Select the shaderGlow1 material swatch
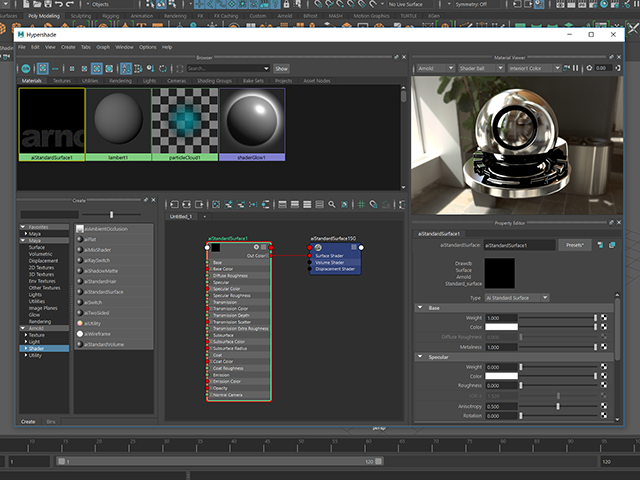Image resolution: width=640 pixels, height=480 pixels. [x=252, y=124]
